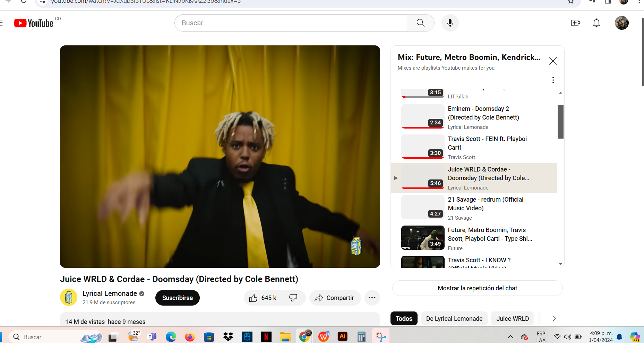The width and height of the screenshot is (644, 343).
Task: Select the 'De Lyrical Lemonade' chip
Action: pos(454,319)
